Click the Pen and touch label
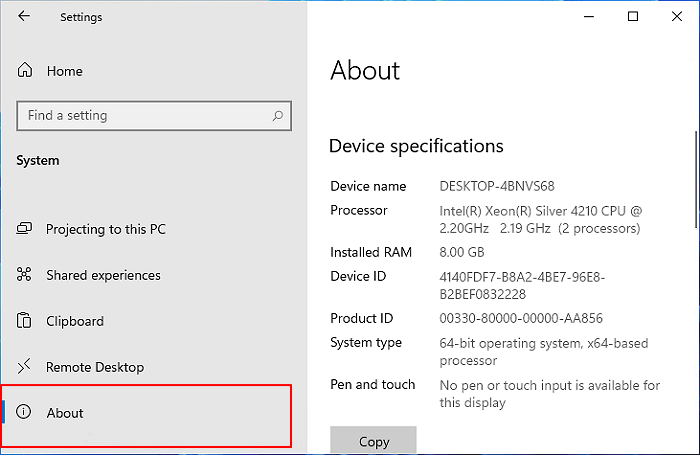700x455 pixels. (x=373, y=384)
